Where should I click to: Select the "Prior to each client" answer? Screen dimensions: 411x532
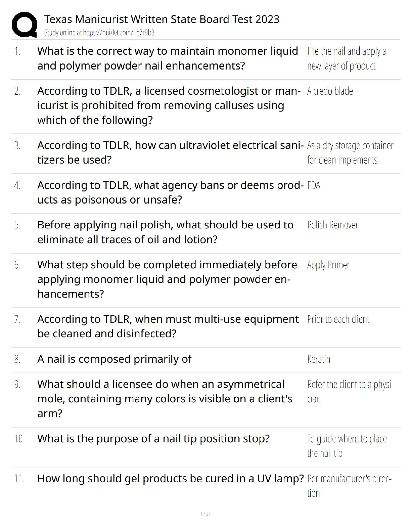point(338,319)
